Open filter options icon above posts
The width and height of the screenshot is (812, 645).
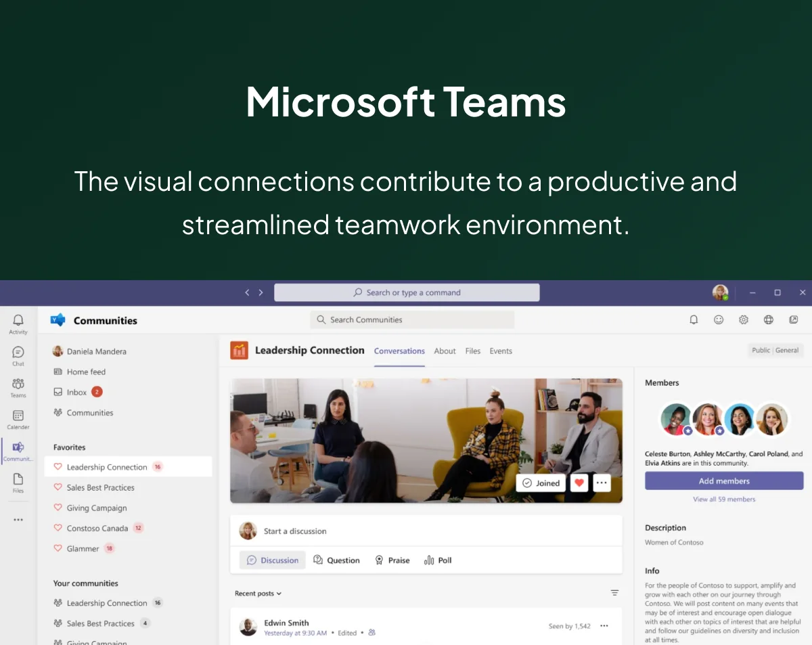(x=614, y=593)
